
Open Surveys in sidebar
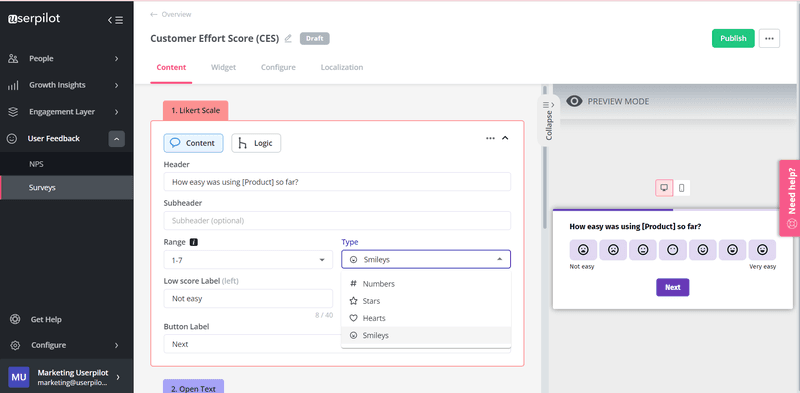pyautogui.click(x=67, y=188)
